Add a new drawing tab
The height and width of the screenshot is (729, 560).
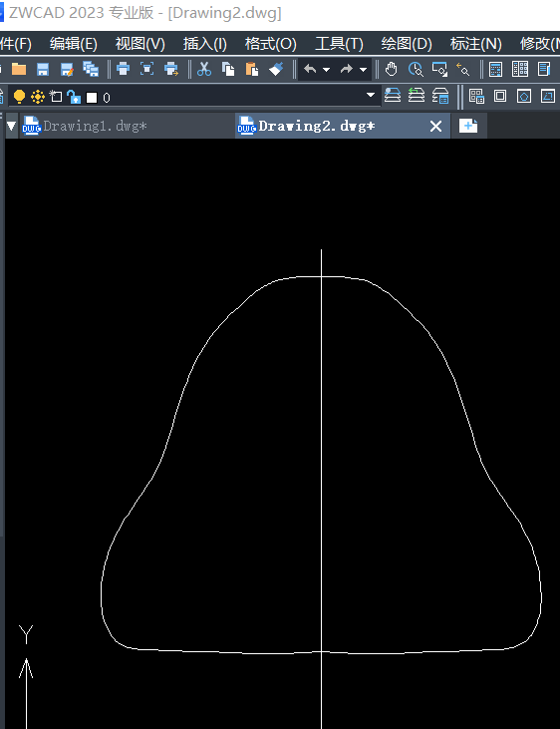[468, 126]
